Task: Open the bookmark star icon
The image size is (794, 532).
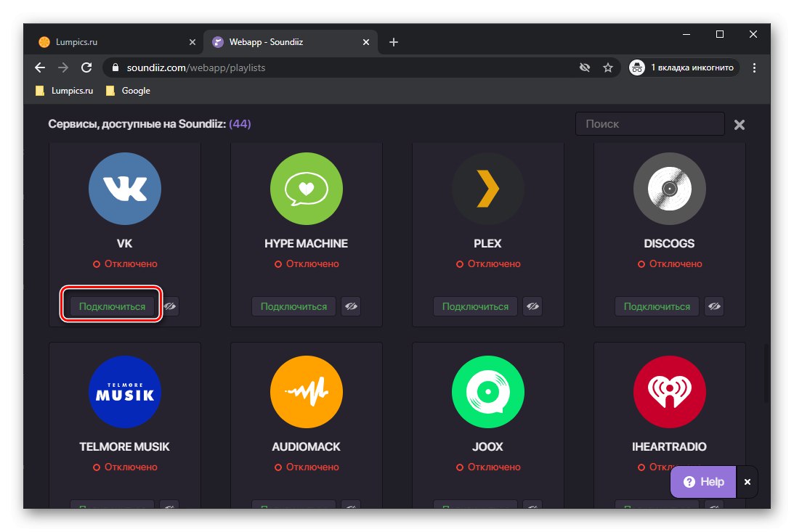Action: (608, 67)
